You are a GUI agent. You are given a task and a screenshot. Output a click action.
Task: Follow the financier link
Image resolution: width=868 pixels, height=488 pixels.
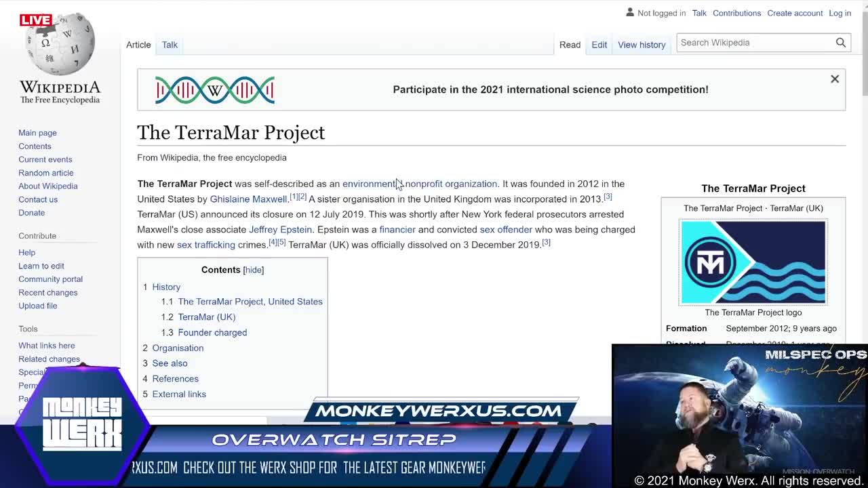click(397, 230)
